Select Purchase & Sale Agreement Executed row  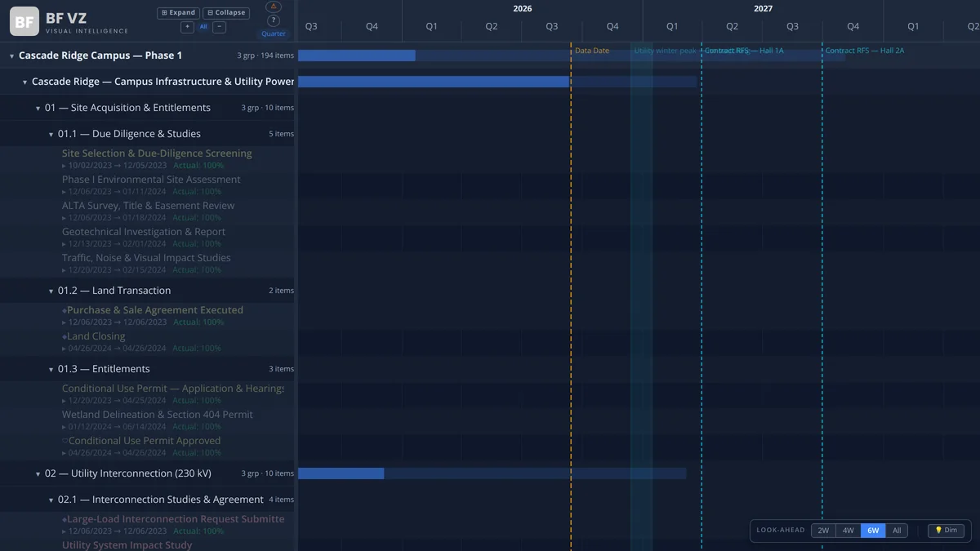149,316
